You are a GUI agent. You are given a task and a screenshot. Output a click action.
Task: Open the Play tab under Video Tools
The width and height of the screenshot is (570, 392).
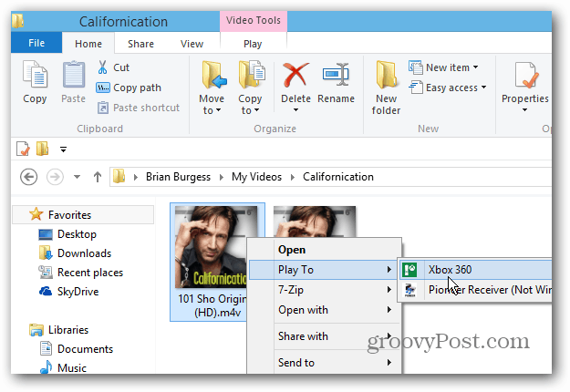point(253,44)
